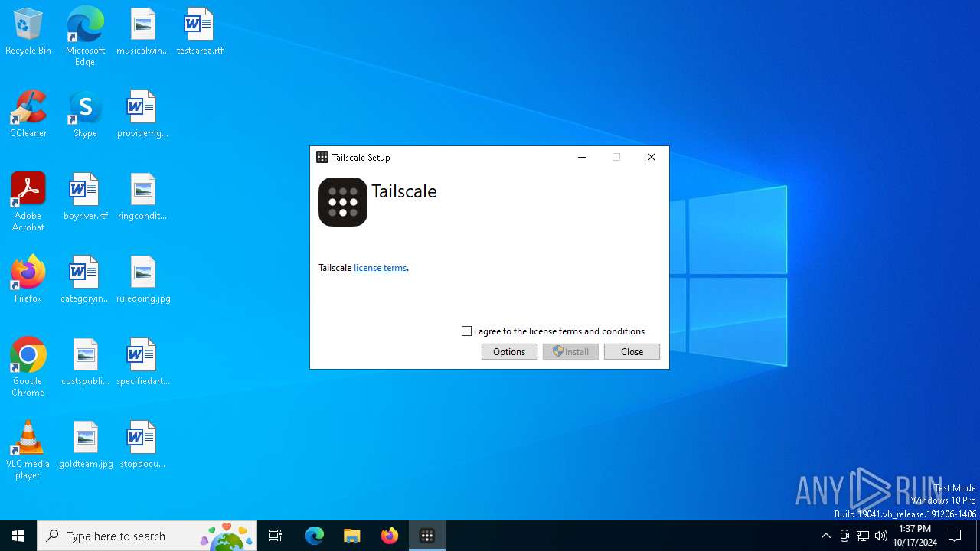Select the testsarea.rtf document icon

pyautogui.click(x=200, y=32)
